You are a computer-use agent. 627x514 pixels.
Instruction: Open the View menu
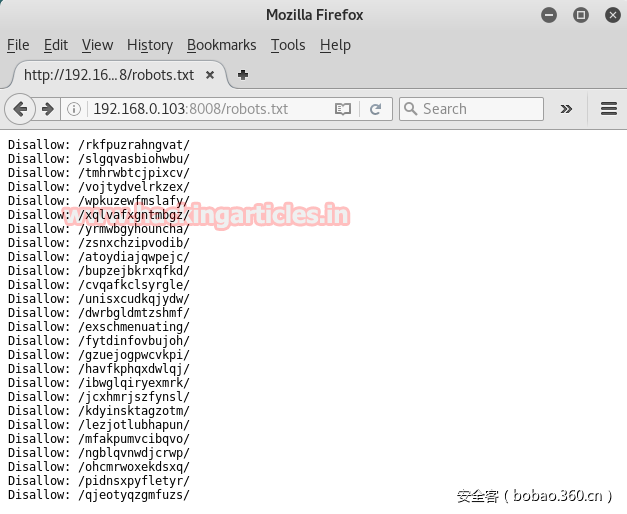point(97,45)
